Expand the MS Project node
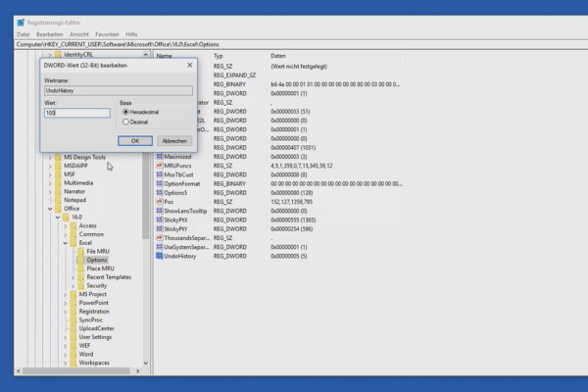The image size is (588, 392). (66, 294)
